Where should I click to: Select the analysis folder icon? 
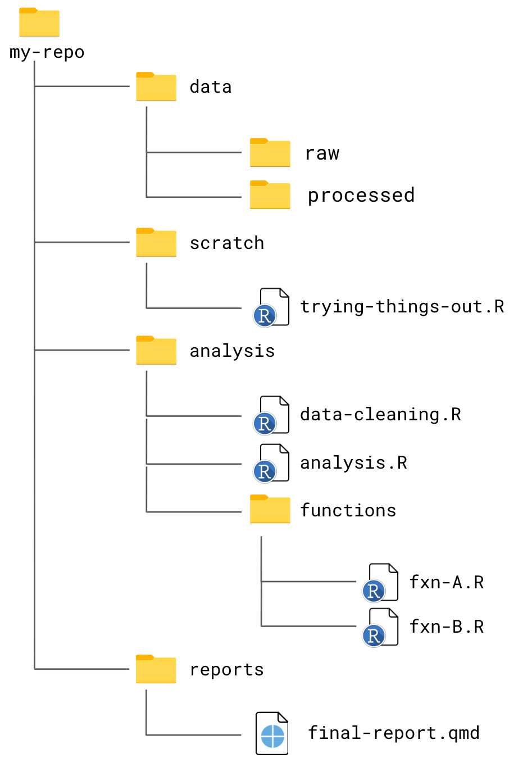coord(156,351)
